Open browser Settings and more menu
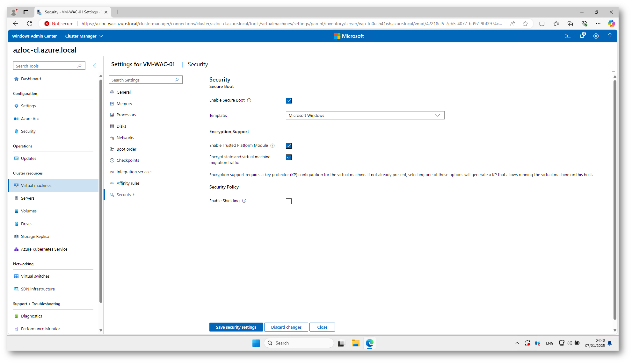This screenshot has height=364, width=632. coord(598,24)
